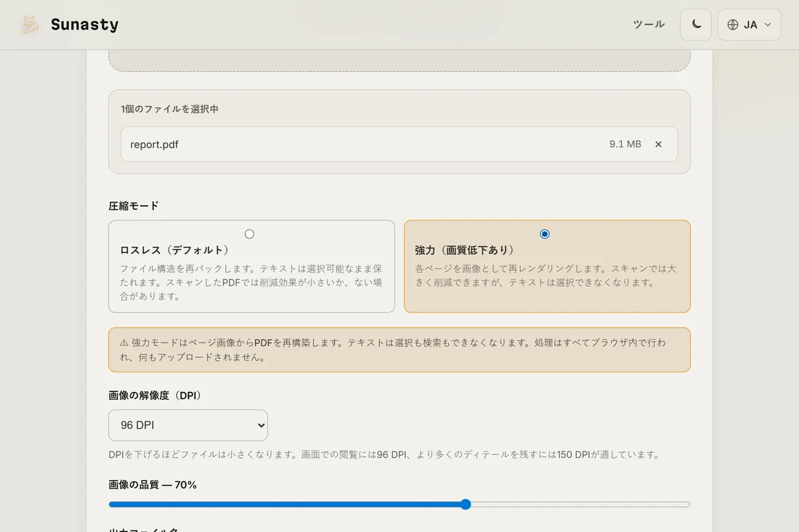Viewport: 799px width, 532px height.
Task: Click the report.pdf file name
Action: [155, 144]
